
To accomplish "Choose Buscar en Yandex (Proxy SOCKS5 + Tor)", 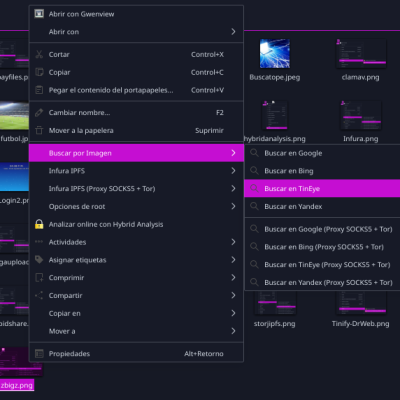I will coord(322,283).
